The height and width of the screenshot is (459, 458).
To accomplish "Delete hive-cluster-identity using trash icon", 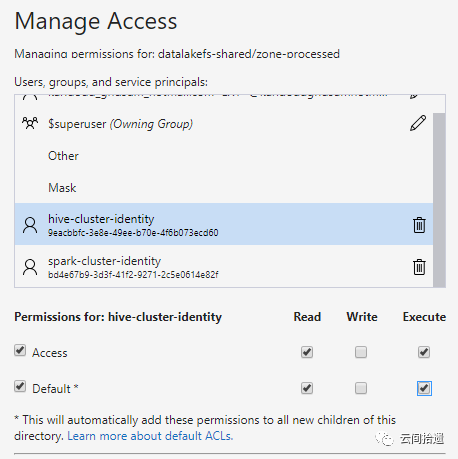I will click(419, 225).
